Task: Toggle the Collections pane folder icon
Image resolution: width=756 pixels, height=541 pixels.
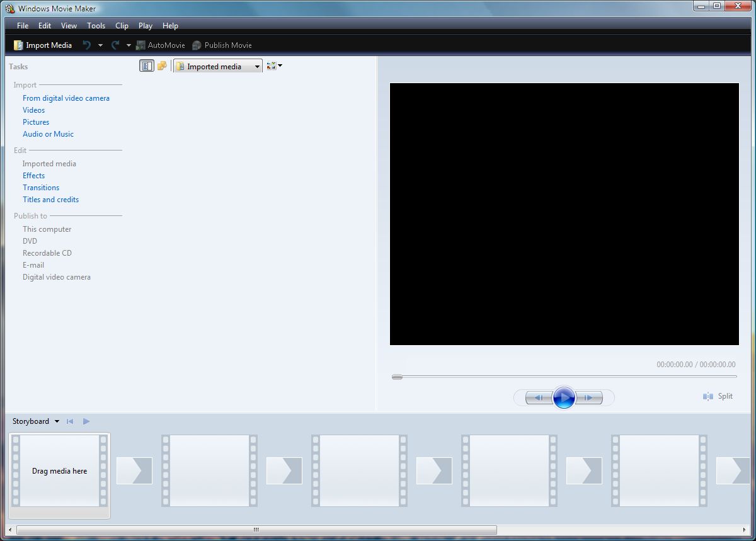Action: click(162, 66)
